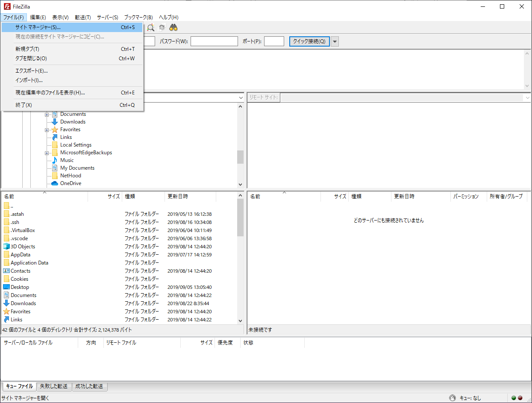Click the Contacts card icon in list
Screen dimensions: 532x403
coord(6,271)
